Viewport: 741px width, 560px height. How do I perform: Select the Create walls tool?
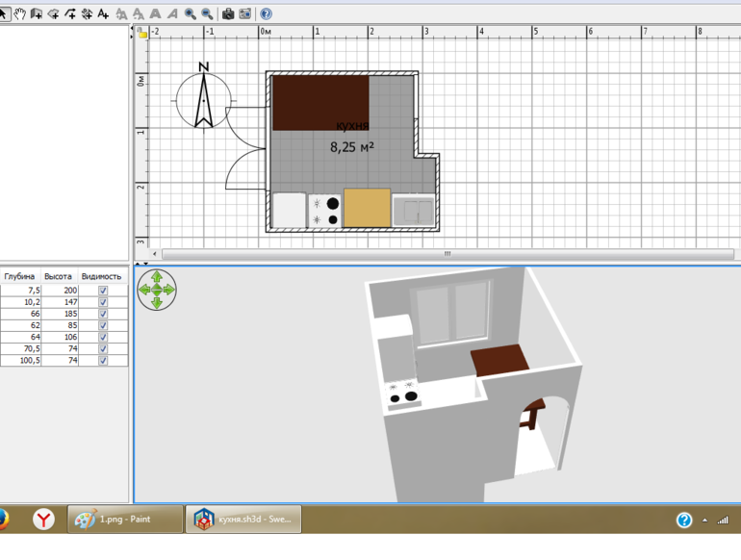37,13
